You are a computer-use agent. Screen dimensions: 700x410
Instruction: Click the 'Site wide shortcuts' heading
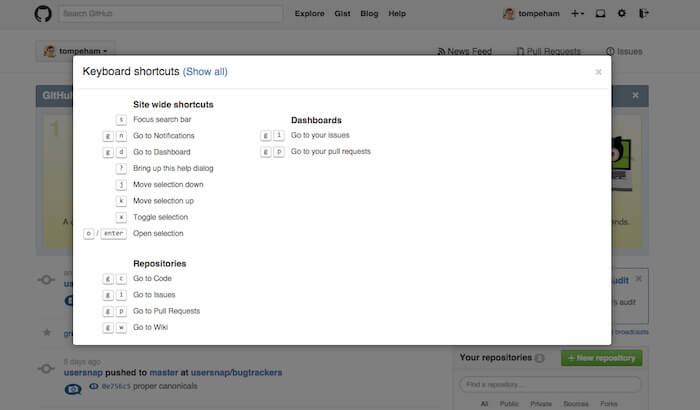[x=173, y=105]
